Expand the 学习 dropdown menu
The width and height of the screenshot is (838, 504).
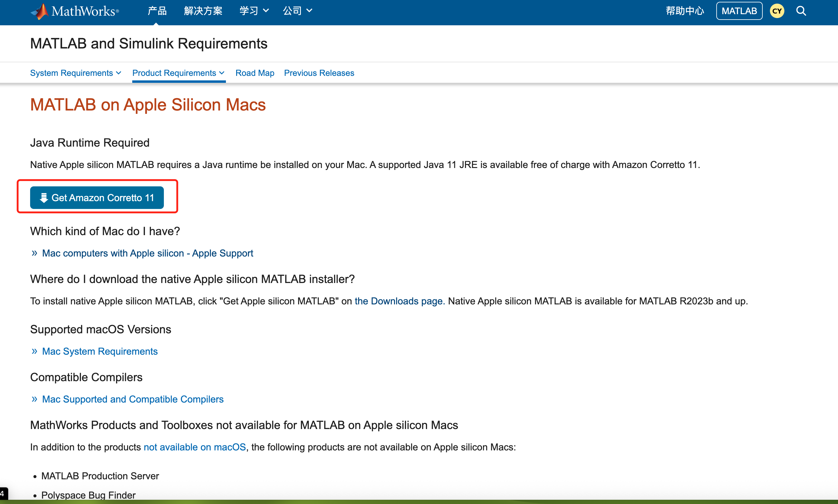point(254,11)
